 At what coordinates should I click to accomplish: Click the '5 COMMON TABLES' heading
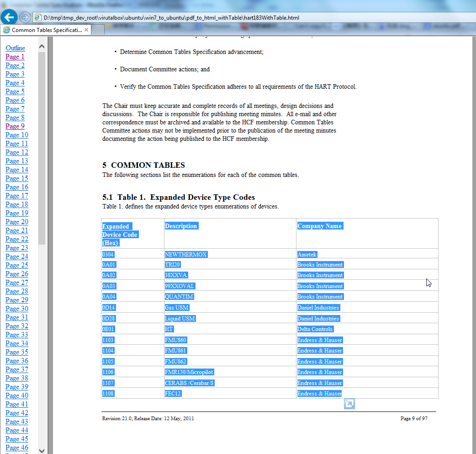point(143,165)
